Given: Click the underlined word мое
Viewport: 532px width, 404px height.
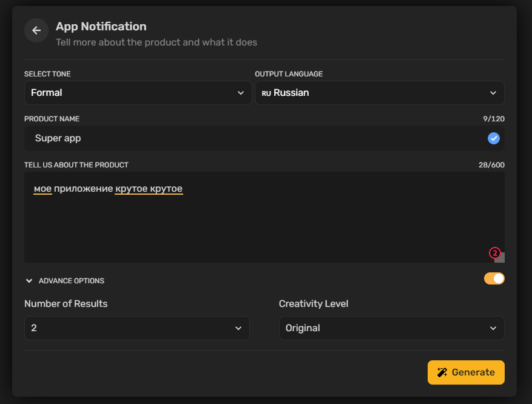Looking at the screenshot, I should point(42,189).
